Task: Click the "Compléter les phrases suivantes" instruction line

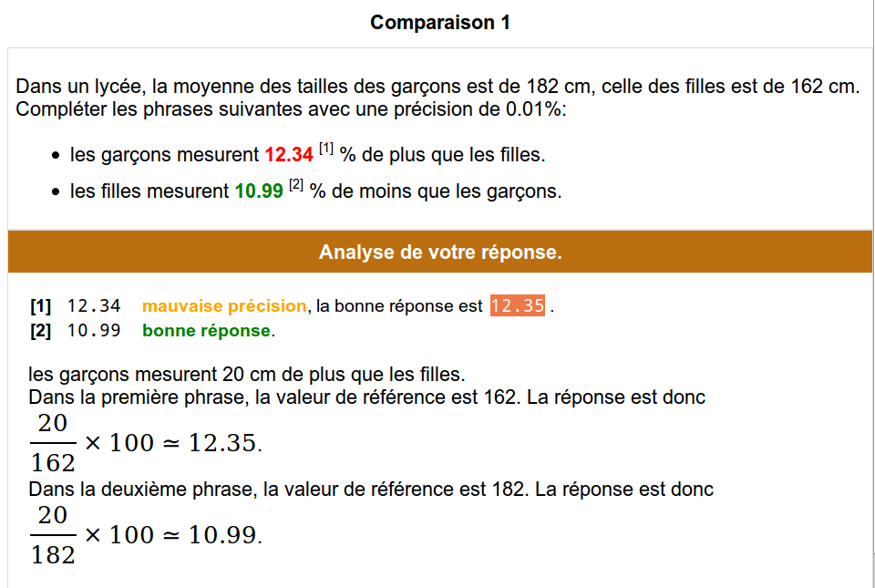Action: coord(291,108)
